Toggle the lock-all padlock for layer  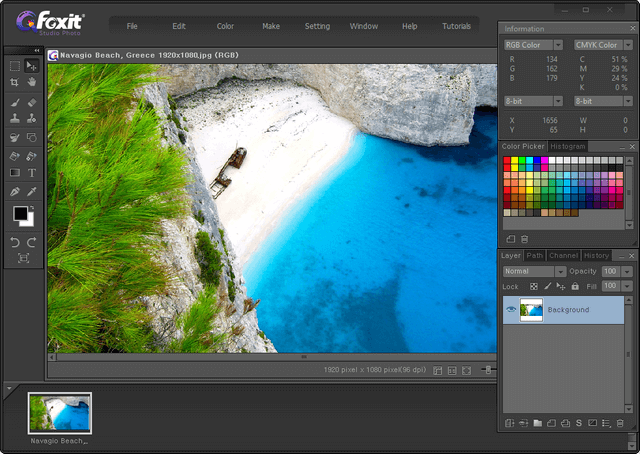pos(575,287)
